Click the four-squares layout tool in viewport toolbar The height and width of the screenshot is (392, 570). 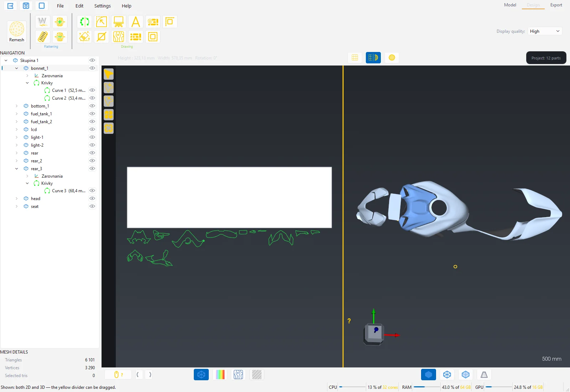(x=109, y=115)
